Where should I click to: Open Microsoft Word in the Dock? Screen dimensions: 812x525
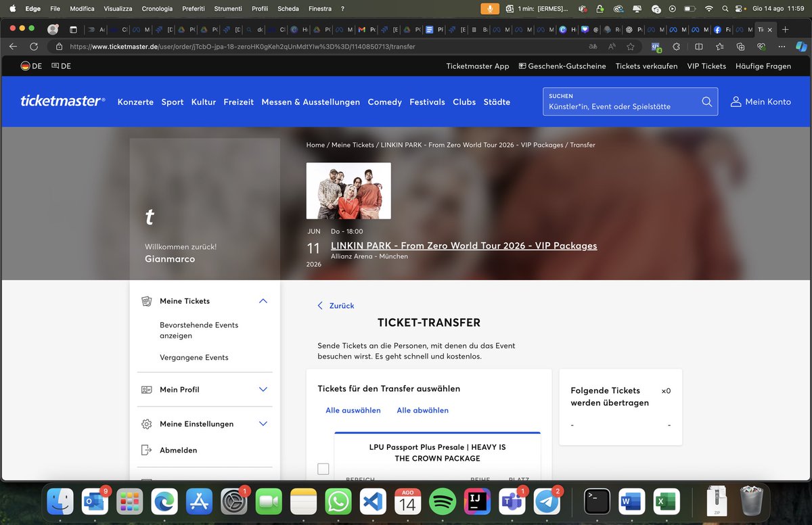[631, 501]
